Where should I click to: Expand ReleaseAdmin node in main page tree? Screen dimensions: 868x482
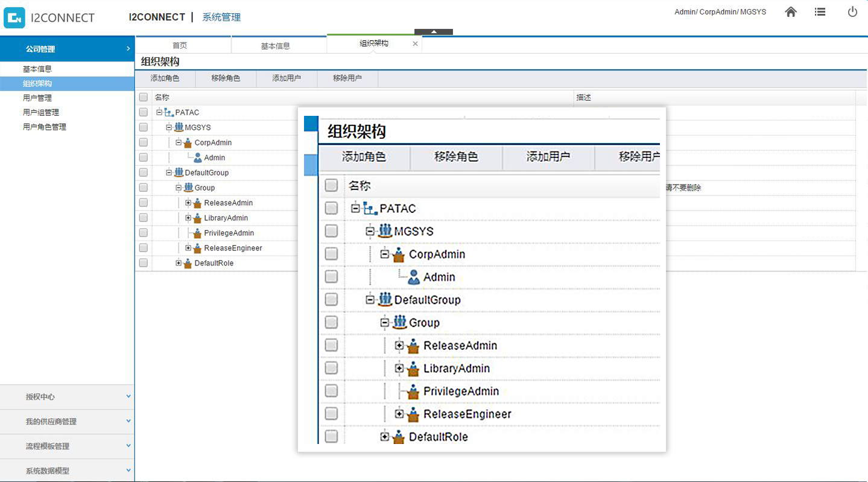(x=188, y=203)
